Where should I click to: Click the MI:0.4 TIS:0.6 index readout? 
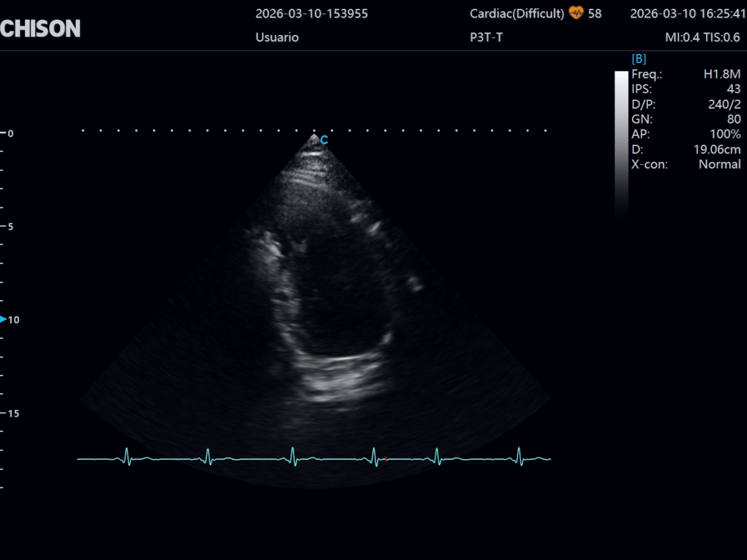point(702,38)
